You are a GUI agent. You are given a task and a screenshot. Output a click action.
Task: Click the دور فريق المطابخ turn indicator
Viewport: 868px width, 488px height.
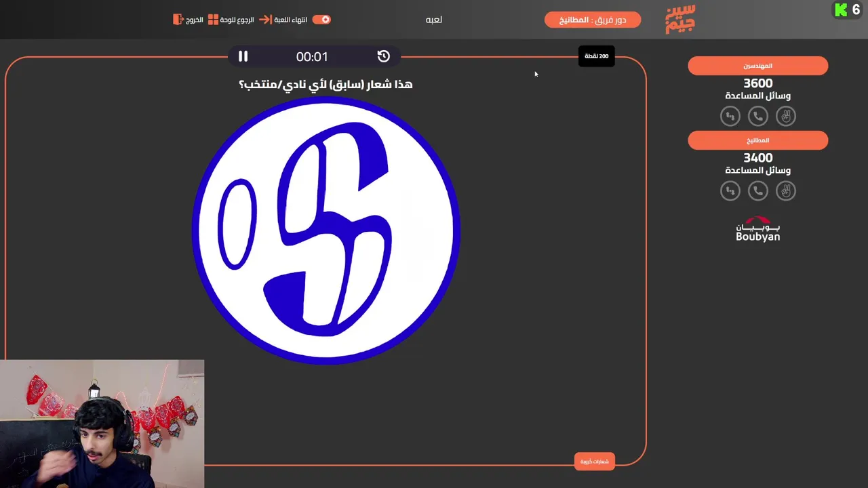tap(593, 20)
